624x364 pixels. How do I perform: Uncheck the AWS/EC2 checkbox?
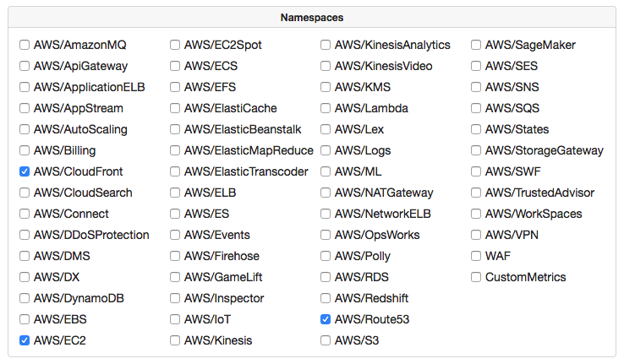tap(25, 340)
